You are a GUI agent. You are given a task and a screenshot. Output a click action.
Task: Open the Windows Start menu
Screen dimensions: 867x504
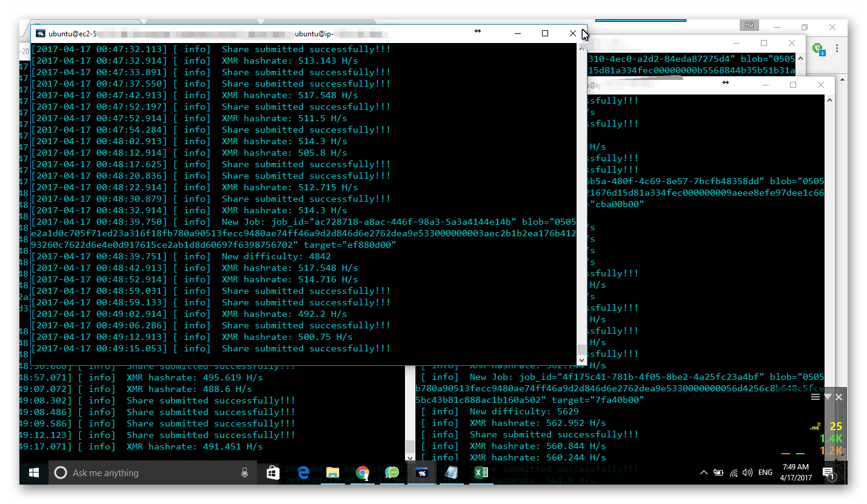click(x=34, y=472)
